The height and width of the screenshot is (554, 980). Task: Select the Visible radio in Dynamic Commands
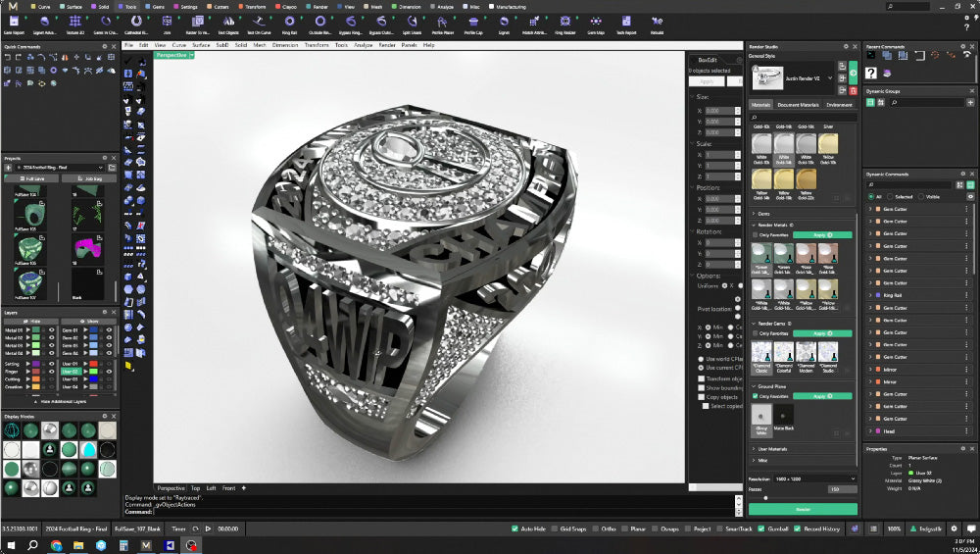tap(920, 196)
